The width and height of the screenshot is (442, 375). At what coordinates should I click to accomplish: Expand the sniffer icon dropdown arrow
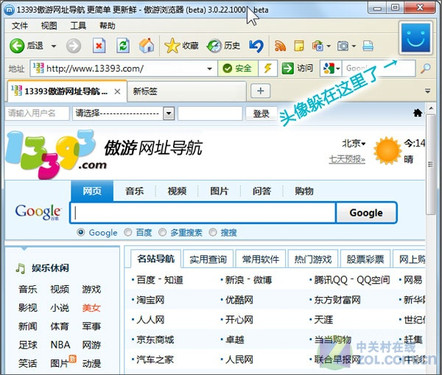(328, 46)
